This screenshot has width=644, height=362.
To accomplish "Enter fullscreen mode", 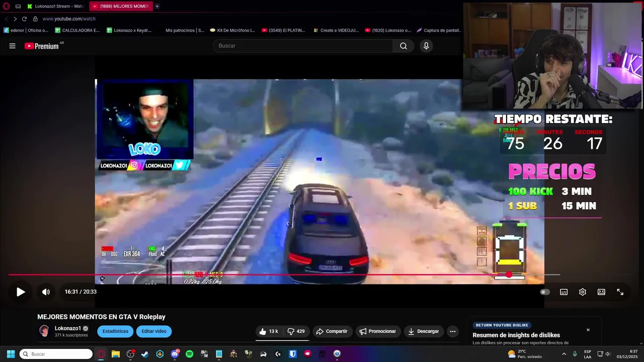I will [620, 292].
